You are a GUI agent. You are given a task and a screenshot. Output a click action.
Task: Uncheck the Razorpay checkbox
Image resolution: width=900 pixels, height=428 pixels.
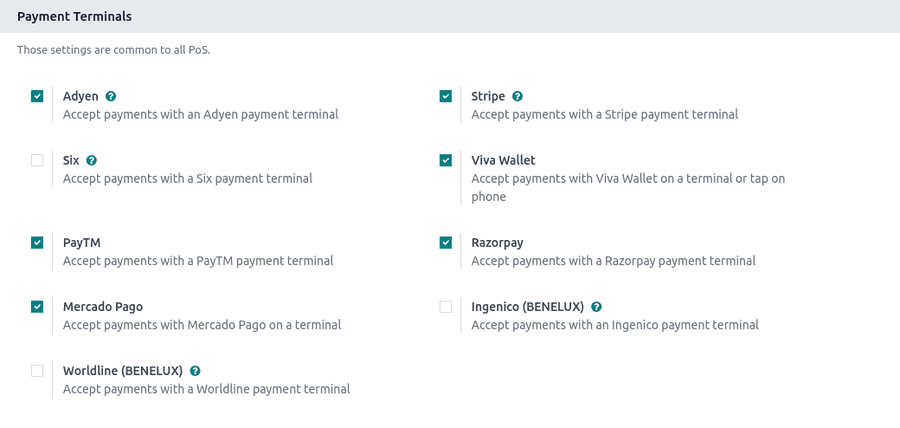pyautogui.click(x=446, y=242)
